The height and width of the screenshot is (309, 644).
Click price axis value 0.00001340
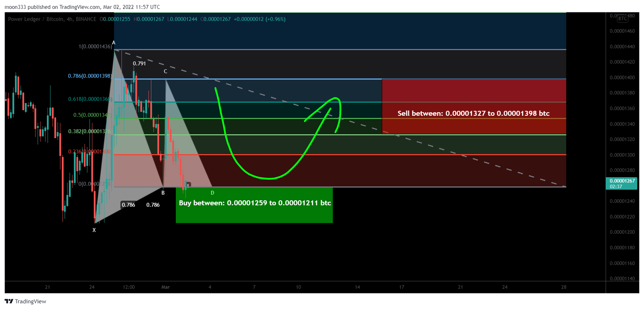coord(622,124)
